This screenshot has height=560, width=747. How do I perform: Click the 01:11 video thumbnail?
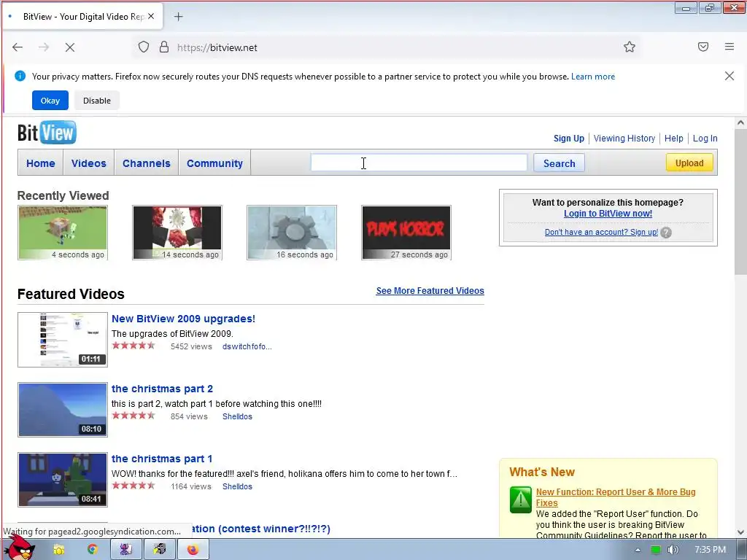[x=63, y=340]
